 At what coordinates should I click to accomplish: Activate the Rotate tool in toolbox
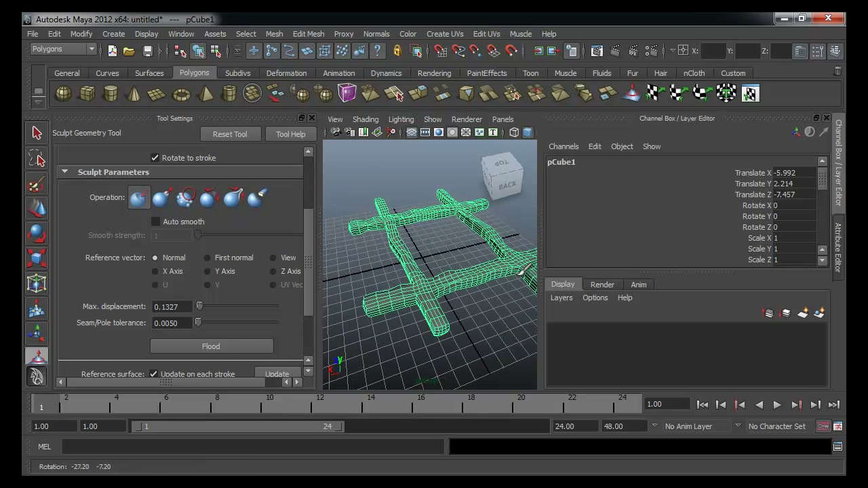click(x=37, y=234)
